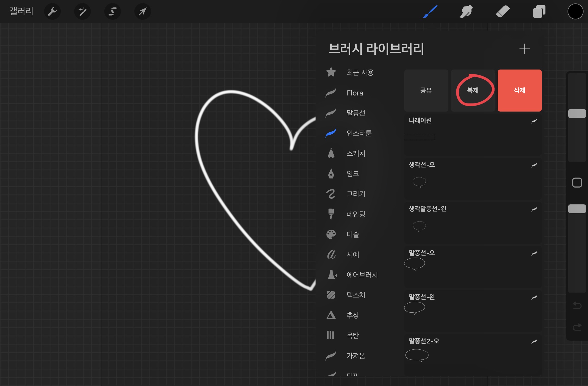Image resolution: width=588 pixels, height=386 pixels.
Task: Open the 스케치 brush category
Action: (x=356, y=153)
